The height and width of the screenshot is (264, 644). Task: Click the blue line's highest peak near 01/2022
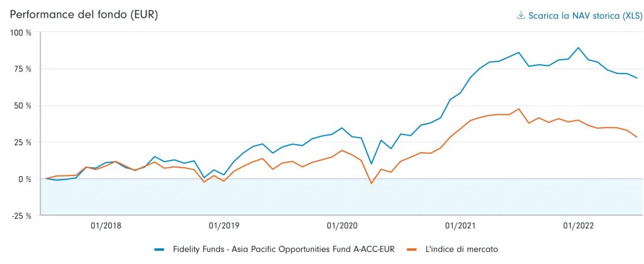tap(579, 48)
